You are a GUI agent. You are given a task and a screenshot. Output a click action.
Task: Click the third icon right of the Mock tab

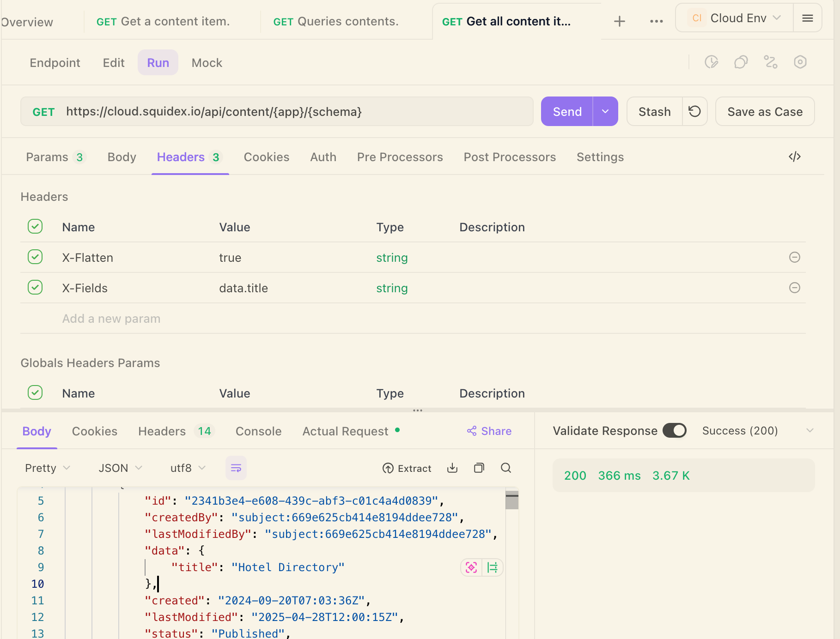[x=770, y=62]
